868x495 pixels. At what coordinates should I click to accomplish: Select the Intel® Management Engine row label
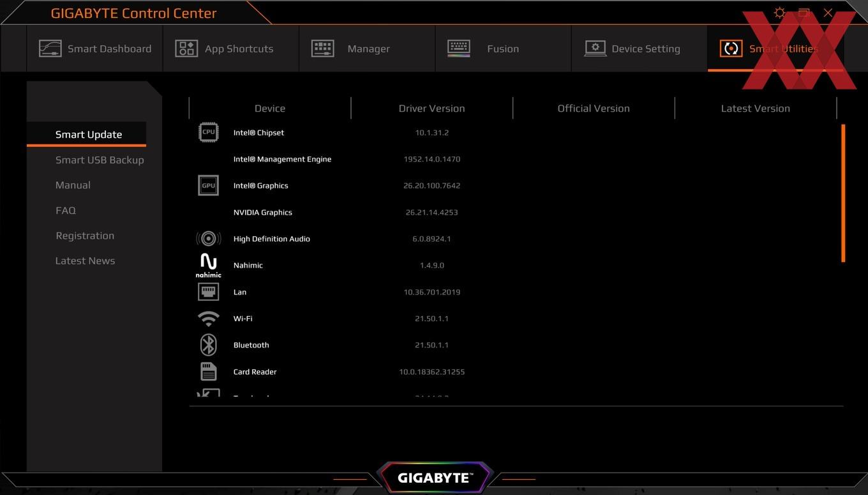click(x=282, y=159)
